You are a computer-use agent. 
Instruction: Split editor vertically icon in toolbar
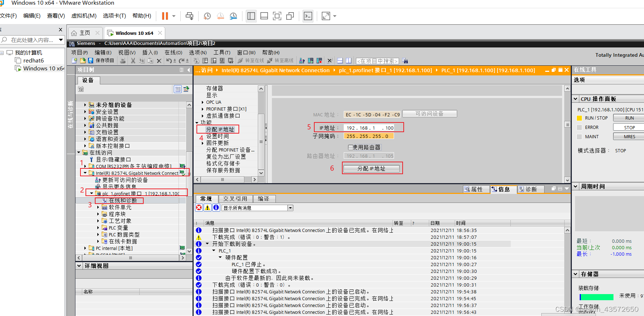tap(348, 61)
